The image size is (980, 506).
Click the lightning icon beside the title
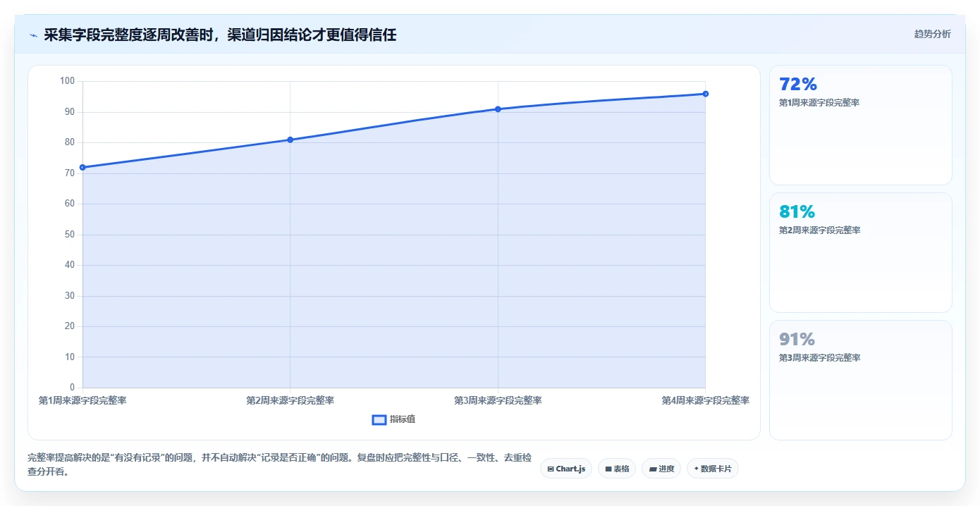click(x=33, y=35)
